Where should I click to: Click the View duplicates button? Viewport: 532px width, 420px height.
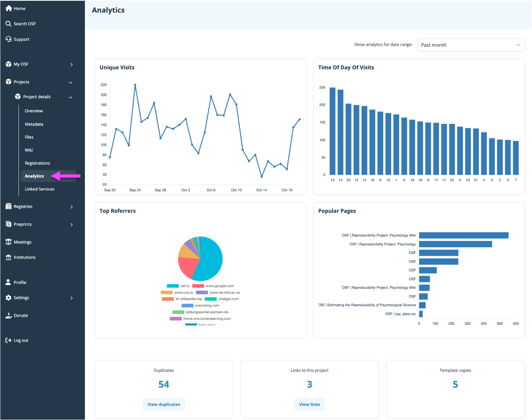pyautogui.click(x=164, y=404)
